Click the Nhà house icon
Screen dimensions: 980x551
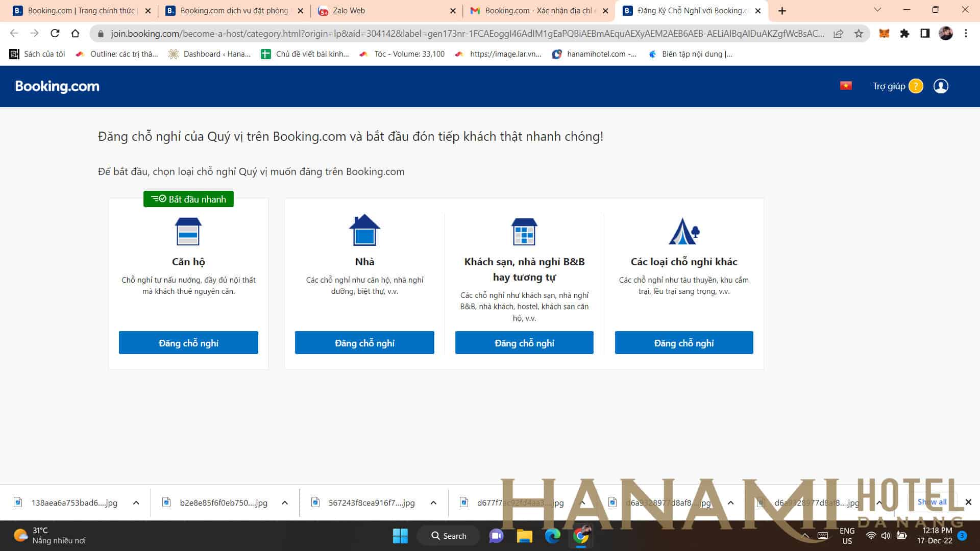pos(364,230)
